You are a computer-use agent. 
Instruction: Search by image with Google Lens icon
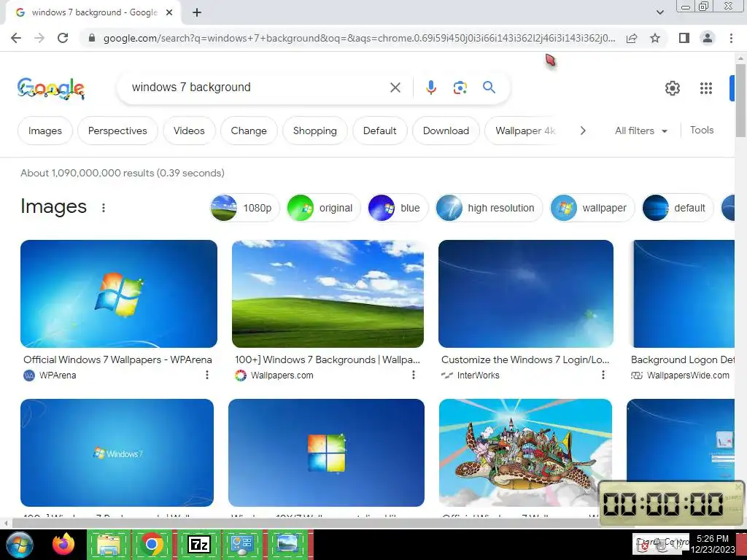tap(460, 87)
